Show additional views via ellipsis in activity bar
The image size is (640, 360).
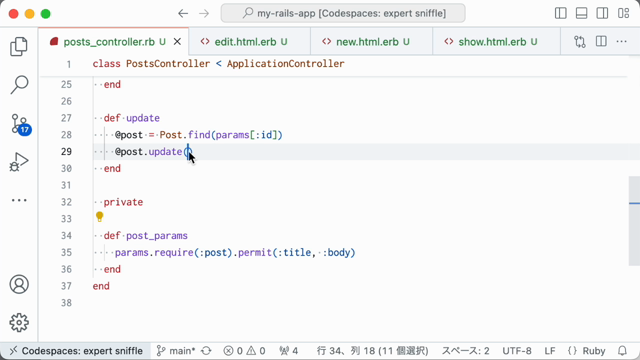[x=19, y=200]
